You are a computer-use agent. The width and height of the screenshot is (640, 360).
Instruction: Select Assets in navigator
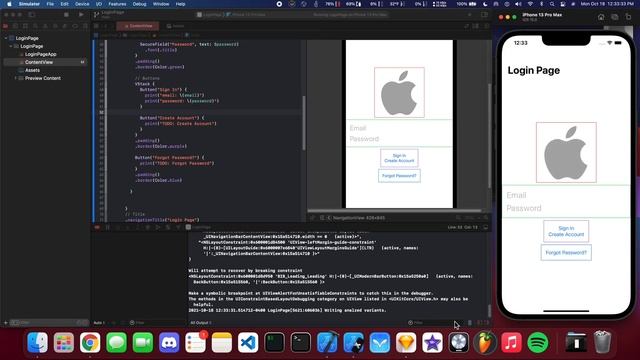click(32, 70)
